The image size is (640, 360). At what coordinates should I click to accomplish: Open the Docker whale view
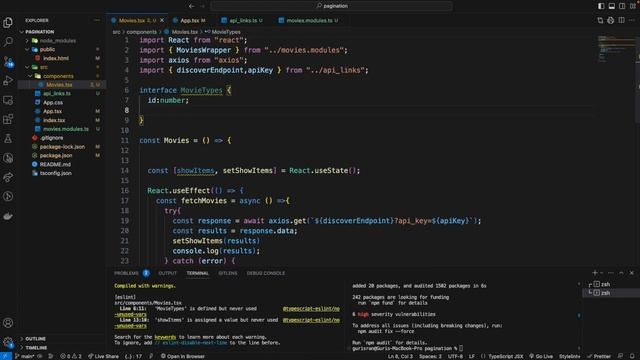[x=8, y=216]
